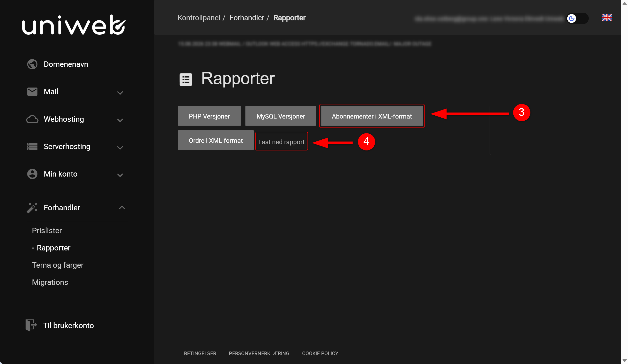Click the Min konto menu label
Viewport: 628px width, 364px height.
(x=61, y=174)
